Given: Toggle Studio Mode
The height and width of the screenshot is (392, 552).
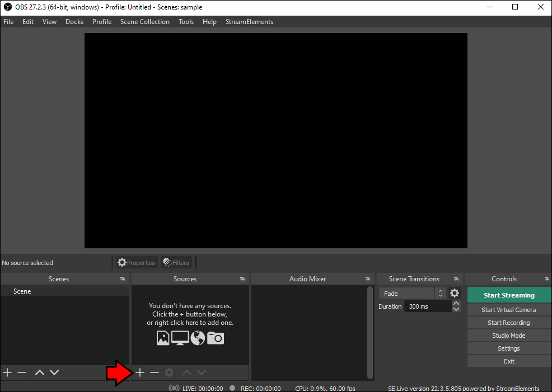Looking at the screenshot, I should 508,335.
